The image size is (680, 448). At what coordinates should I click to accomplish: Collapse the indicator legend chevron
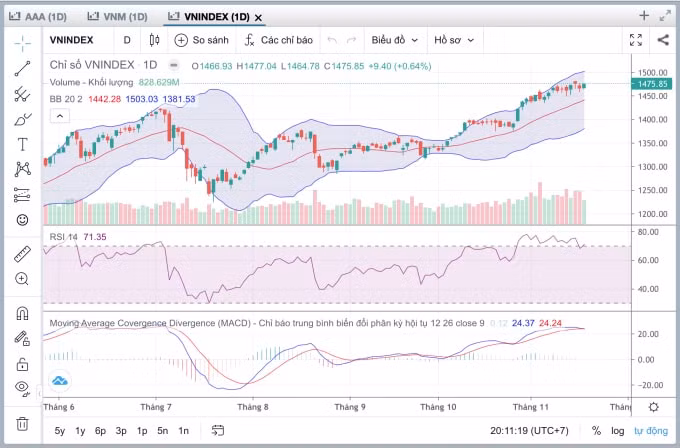click(60, 116)
